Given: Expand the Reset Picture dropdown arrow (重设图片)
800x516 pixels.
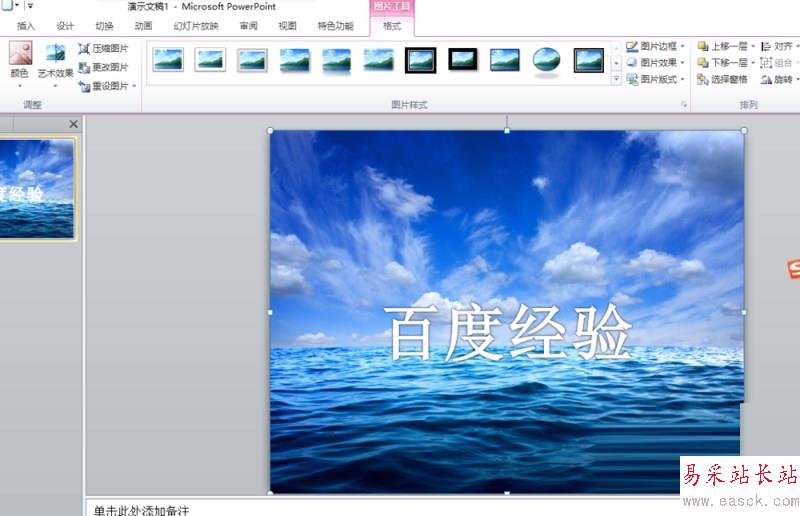Looking at the screenshot, I should (x=134, y=86).
